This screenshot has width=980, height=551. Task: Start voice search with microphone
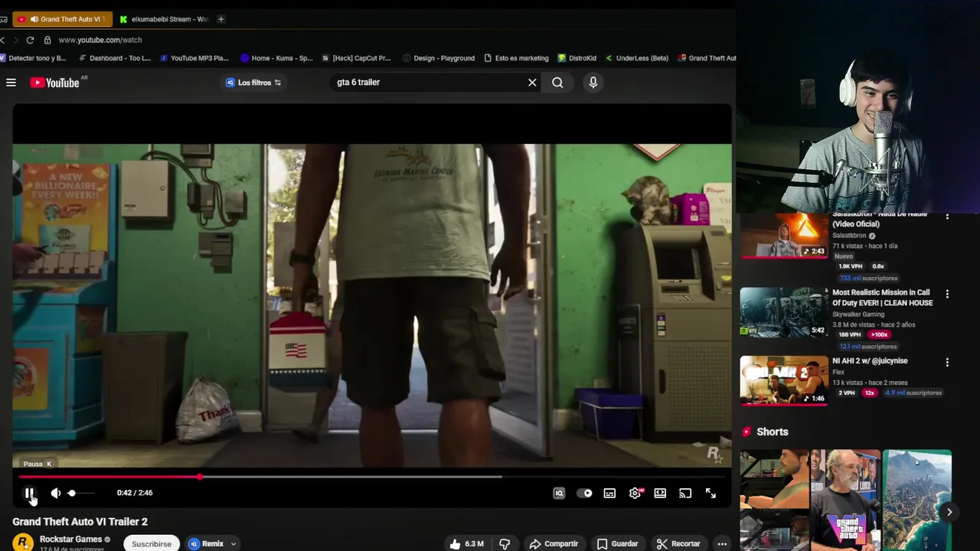click(x=593, y=83)
